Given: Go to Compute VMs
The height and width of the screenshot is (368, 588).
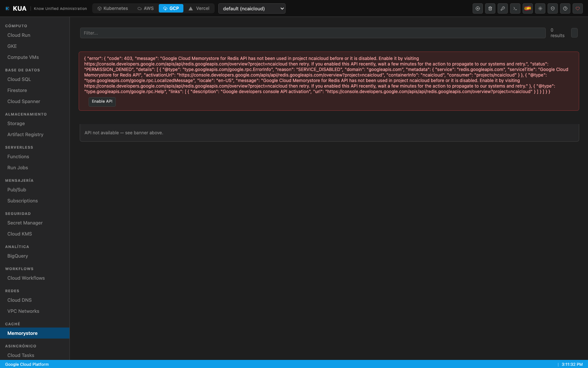Looking at the screenshot, I should [x=35, y=57].
